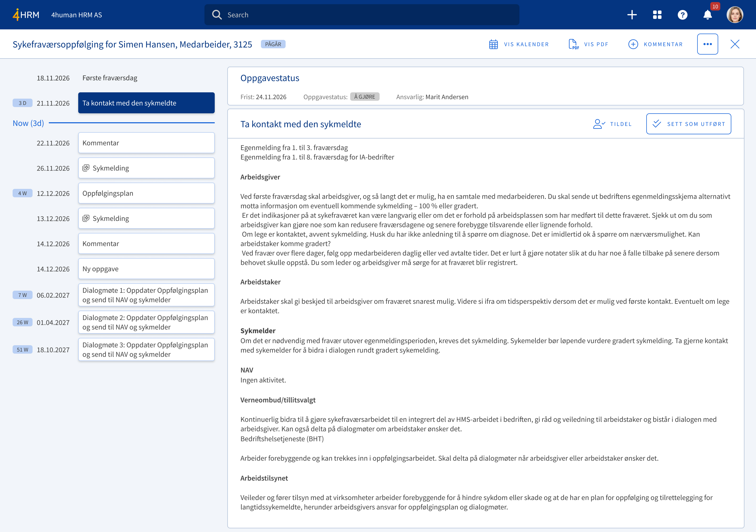Open Oppfølgingsplan task 12.12.2026
The width and height of the screenshot is (756, 532).
146,193
